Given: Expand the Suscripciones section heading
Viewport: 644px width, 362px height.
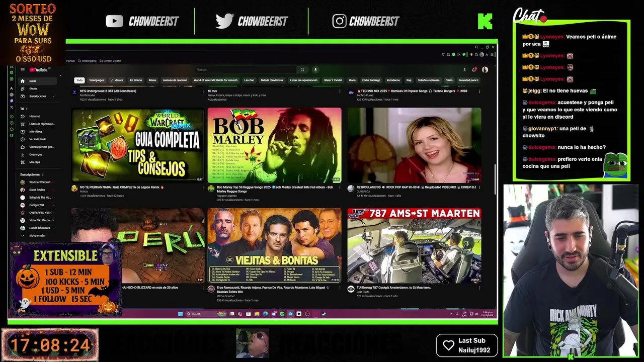Looking at the screenshot, I should click(32, 174).
